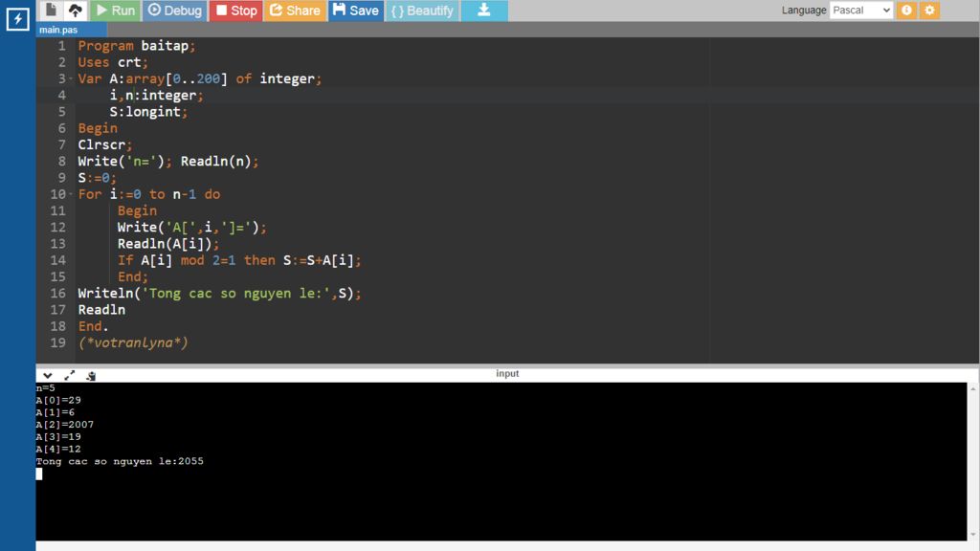Viewport: 980px width, 551px height.
Task: Click the console vertical scrollbar
Action: pyautogui.click(x=973, y=462)
